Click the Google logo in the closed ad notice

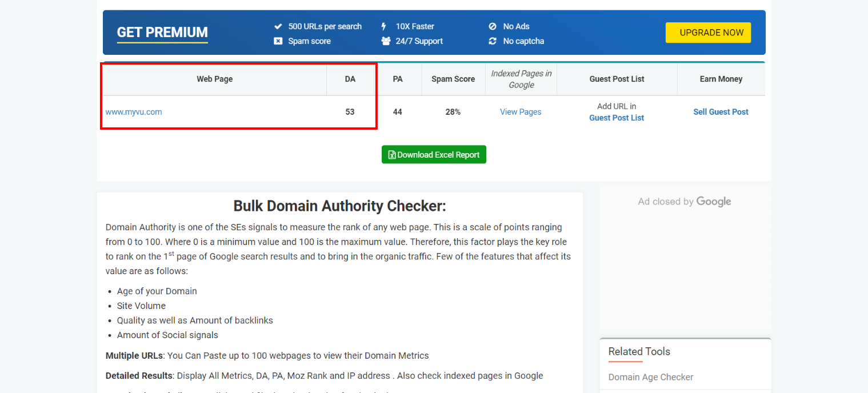click(714, 202)
